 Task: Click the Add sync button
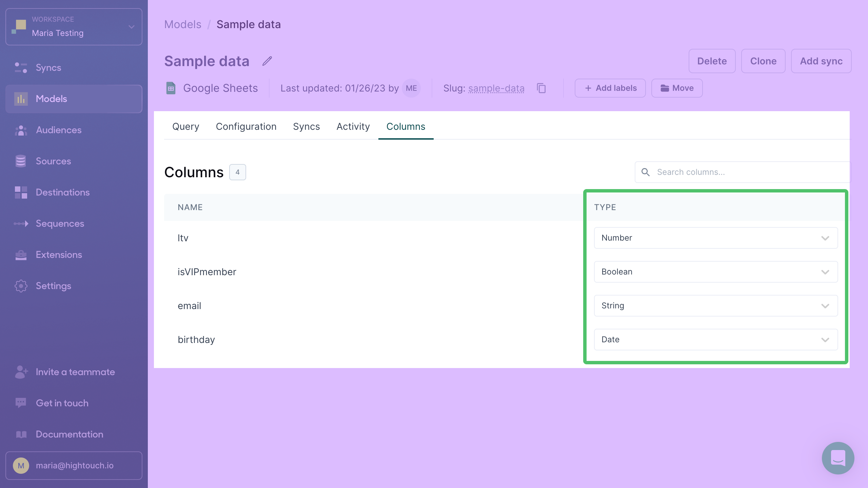click(x=821, y=61)
